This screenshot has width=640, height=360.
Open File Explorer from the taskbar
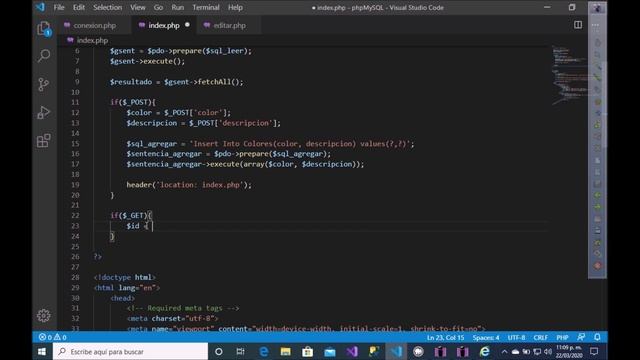[285, 351]
